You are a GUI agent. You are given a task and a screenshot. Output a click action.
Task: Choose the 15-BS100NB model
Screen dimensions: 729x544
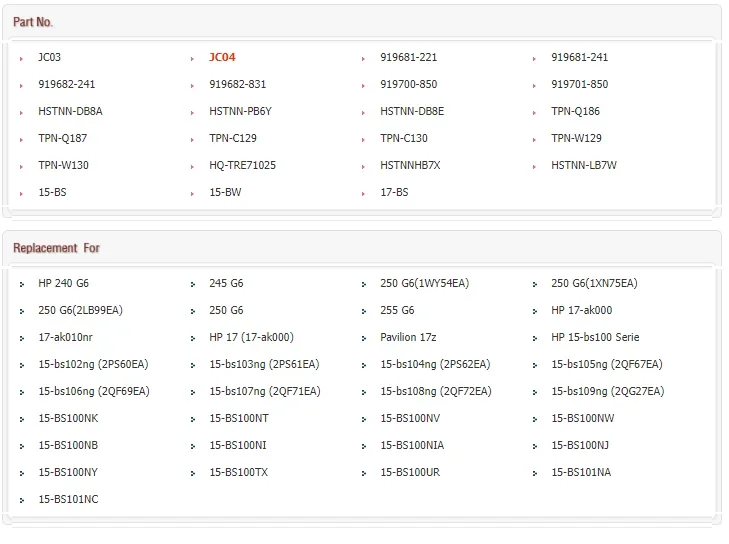tap(68, 445)
